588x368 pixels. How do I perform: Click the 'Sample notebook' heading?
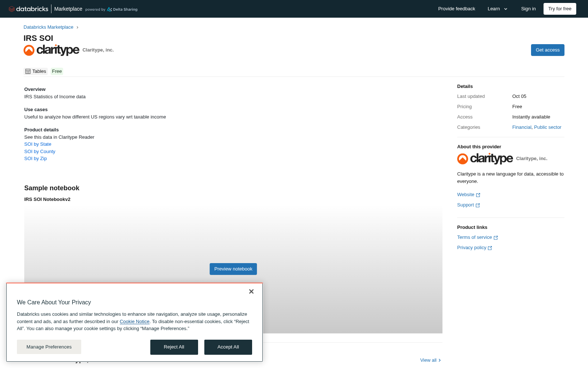click(x=52, y=188)
